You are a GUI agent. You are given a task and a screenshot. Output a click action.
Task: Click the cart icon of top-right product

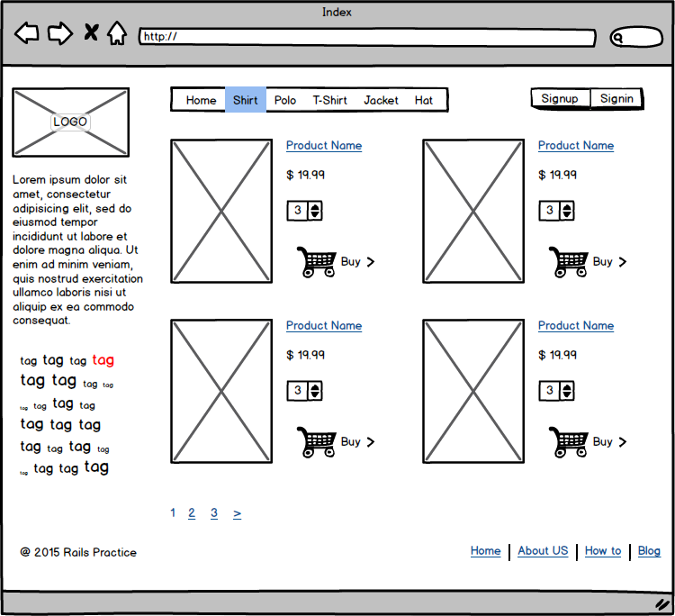(x=568, y=262)
